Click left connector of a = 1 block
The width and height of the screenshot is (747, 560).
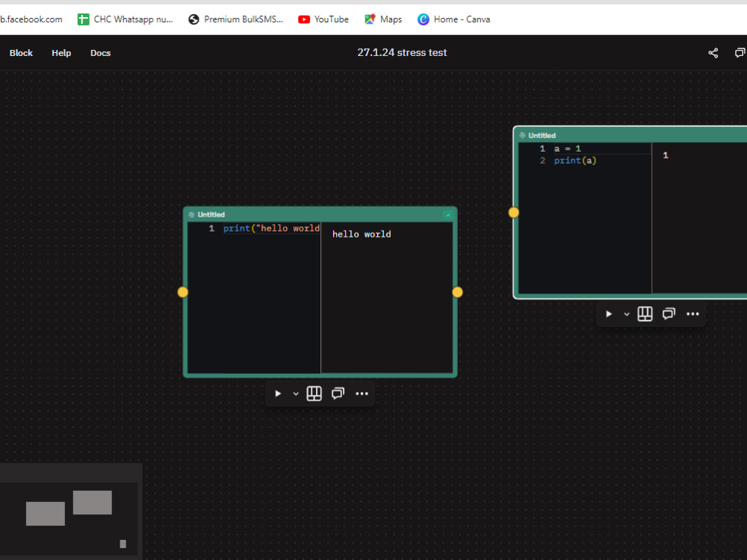tap(514, 212)
